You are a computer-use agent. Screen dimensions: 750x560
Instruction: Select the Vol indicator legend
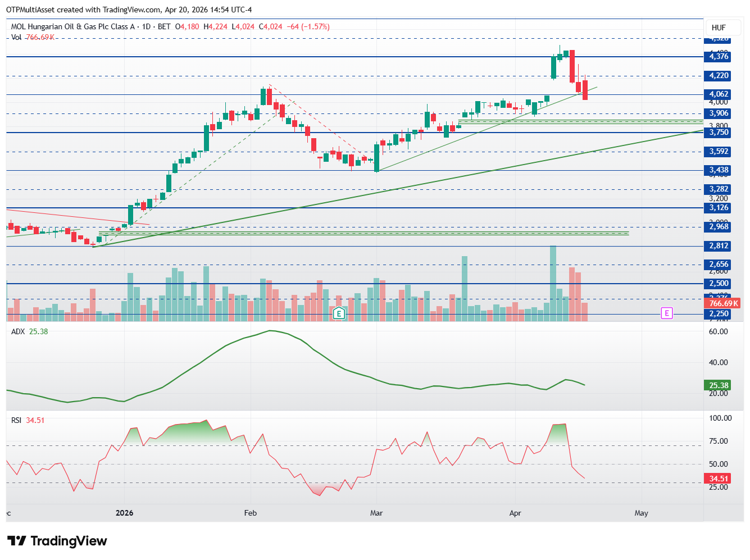(33, 37)
